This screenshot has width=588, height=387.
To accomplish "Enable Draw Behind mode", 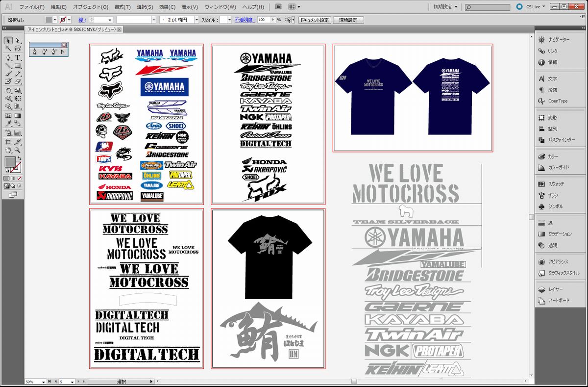I will (x=13, y=186).
